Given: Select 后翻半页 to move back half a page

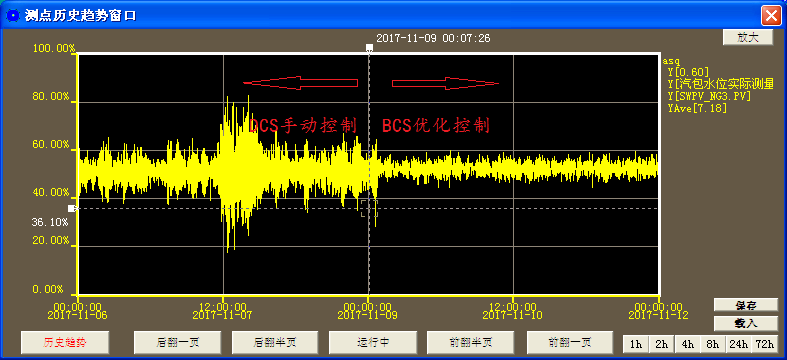Looking at the screenshot, I should pos(275,343).
